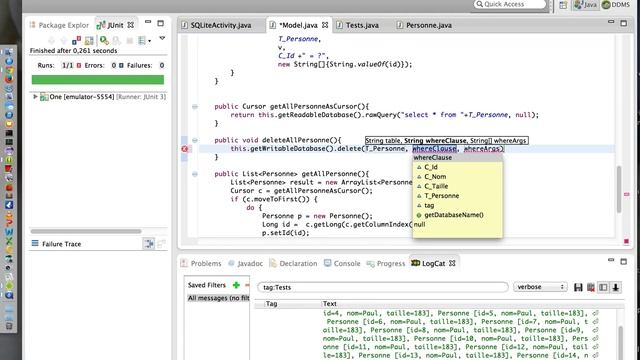Close the *Model.java editor tab

(325, 25)
